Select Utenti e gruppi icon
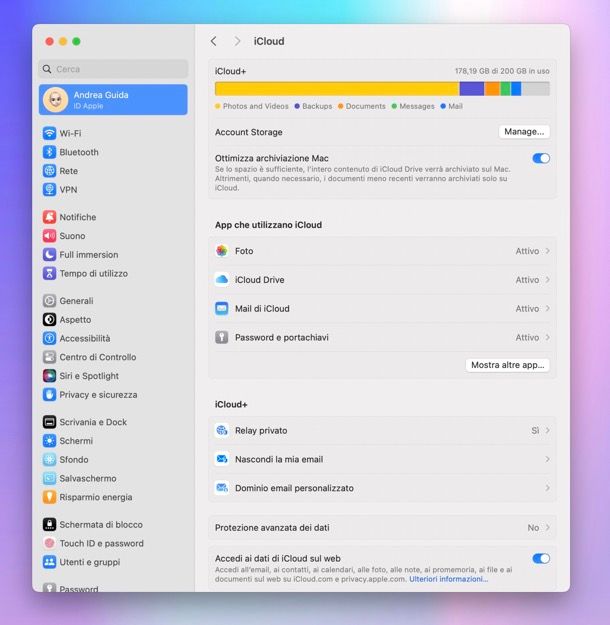The image size is (610, 625). click(49, 562)
